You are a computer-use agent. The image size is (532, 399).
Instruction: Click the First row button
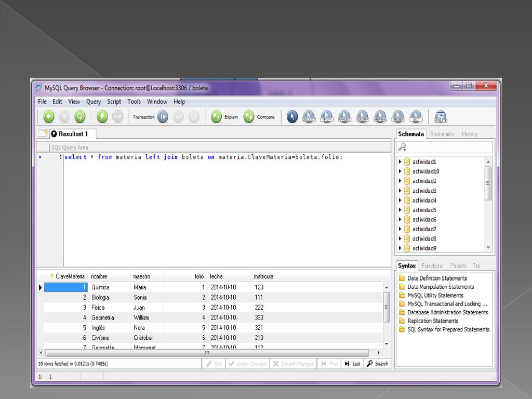pos(329,364)
